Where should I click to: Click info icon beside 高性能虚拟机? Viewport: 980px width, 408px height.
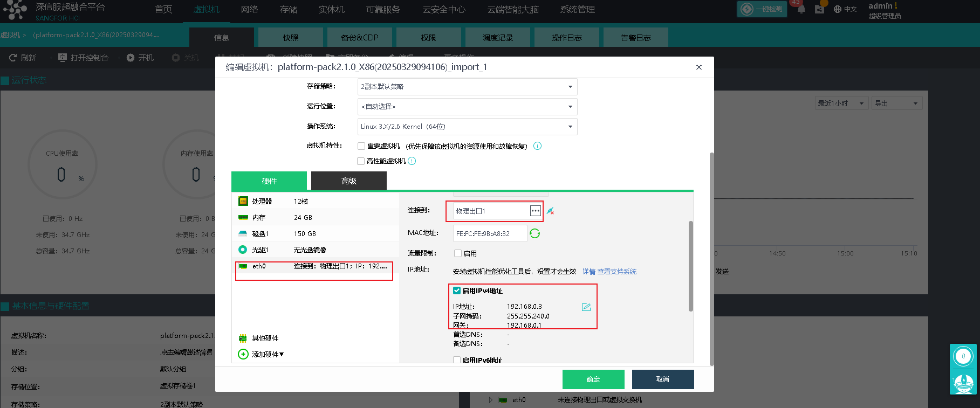[412, 161]
